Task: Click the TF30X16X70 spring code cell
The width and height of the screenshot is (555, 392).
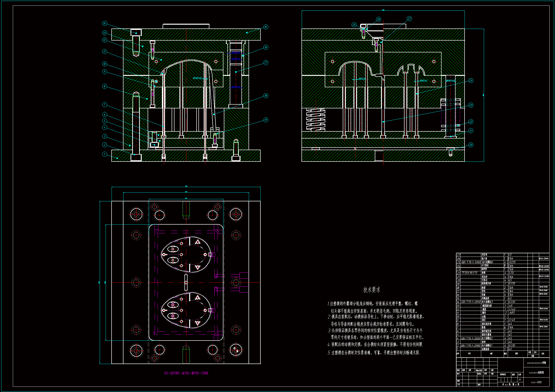Action: tap(469, 273)
